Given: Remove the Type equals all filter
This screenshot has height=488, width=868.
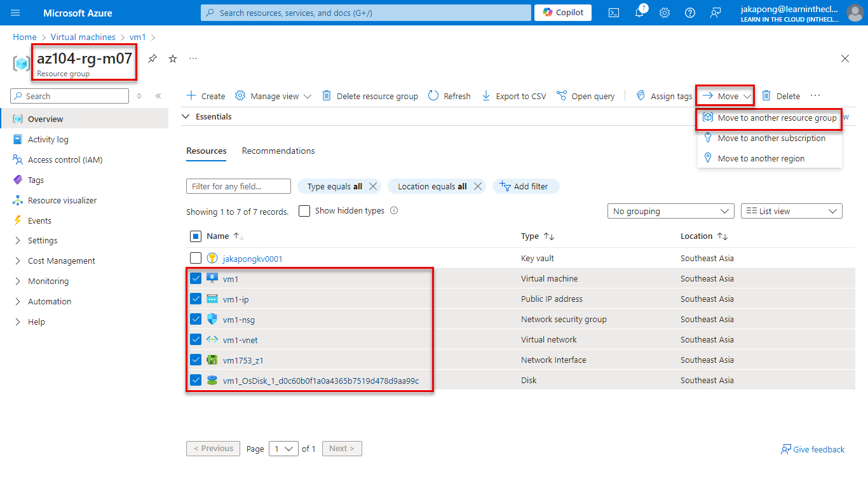Looking at the screenshot, I should [x=374, y=186].
